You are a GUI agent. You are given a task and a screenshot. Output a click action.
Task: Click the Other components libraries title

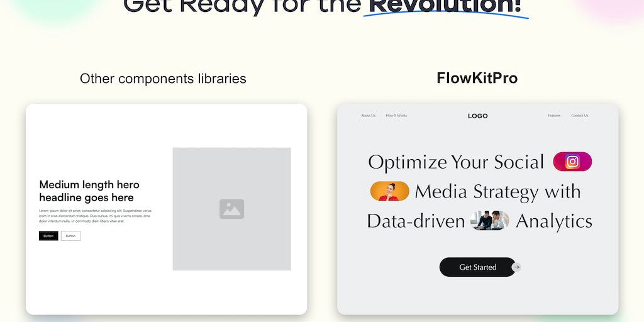[x=163, y=79]
